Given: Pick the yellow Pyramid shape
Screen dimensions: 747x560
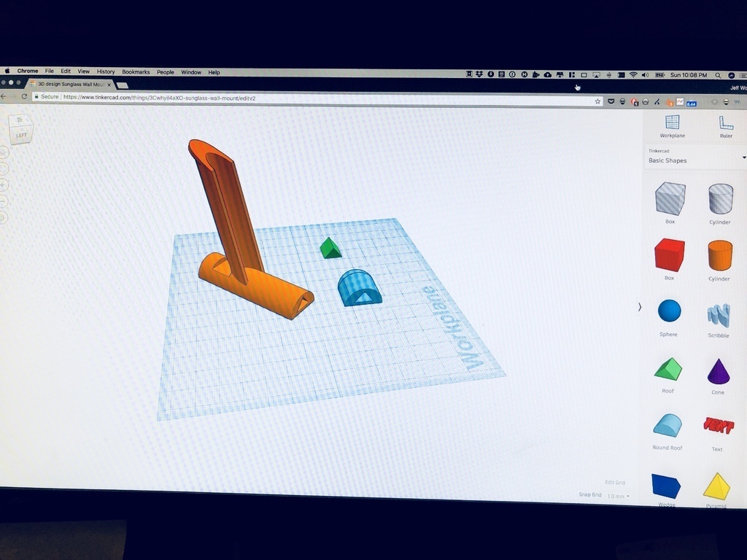Looking at the screenshot, I should 716,486.
